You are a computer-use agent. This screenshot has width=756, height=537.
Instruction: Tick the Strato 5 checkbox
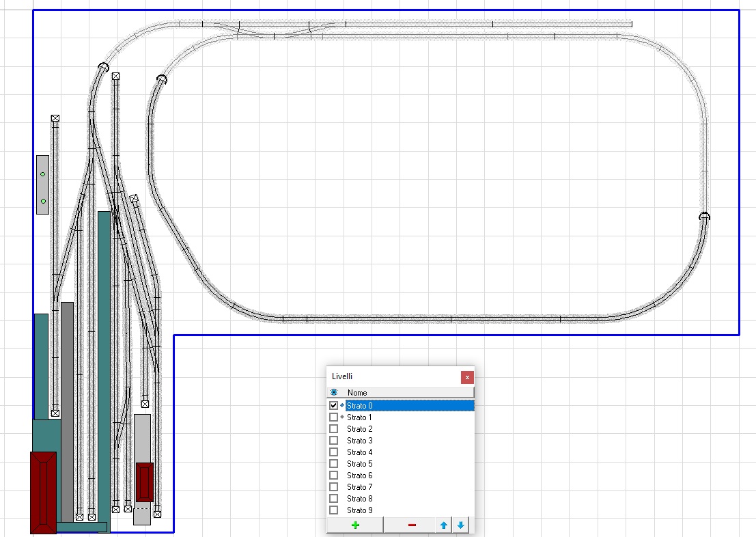pos(334,464)
